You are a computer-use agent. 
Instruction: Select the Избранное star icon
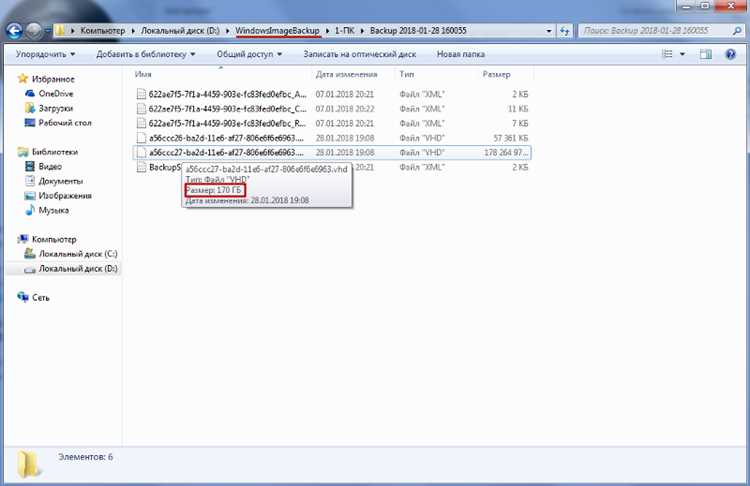pos(22,79)
